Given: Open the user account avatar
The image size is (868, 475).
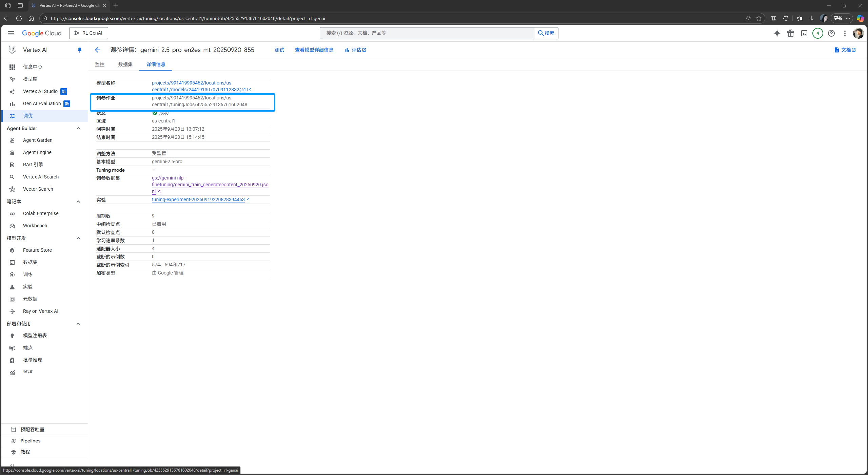Looking at the screenshot, I should point(858,33).
